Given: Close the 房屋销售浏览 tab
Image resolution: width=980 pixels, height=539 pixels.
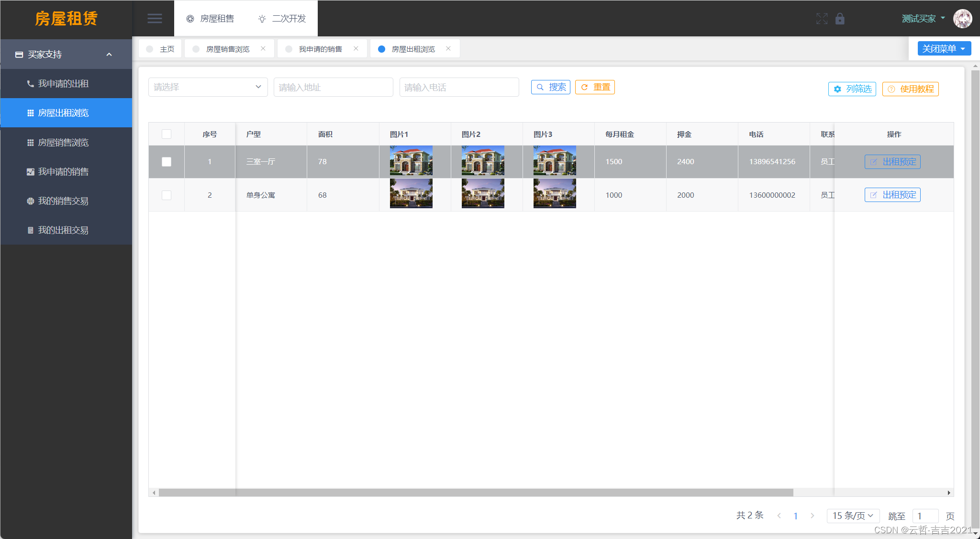Looking at the screenshot, I should (x=263, y=49).
